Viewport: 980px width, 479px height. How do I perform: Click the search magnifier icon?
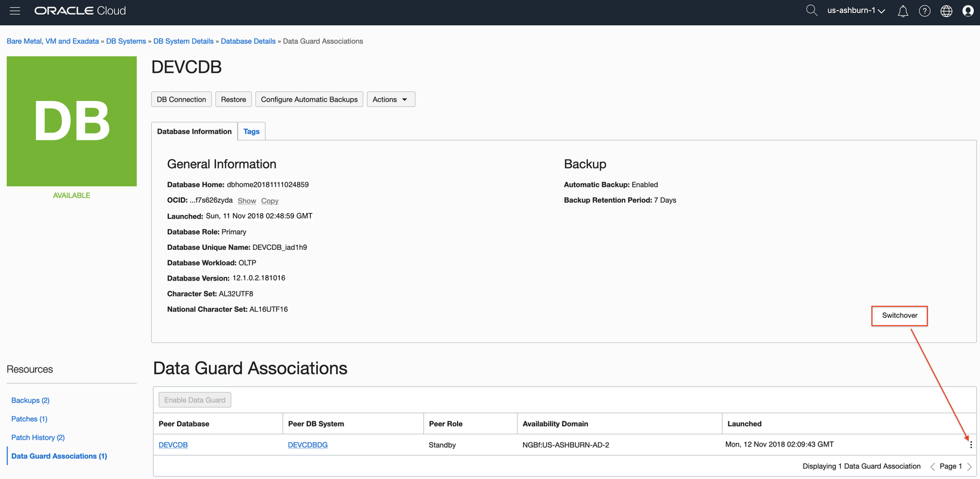pos(812,10)
